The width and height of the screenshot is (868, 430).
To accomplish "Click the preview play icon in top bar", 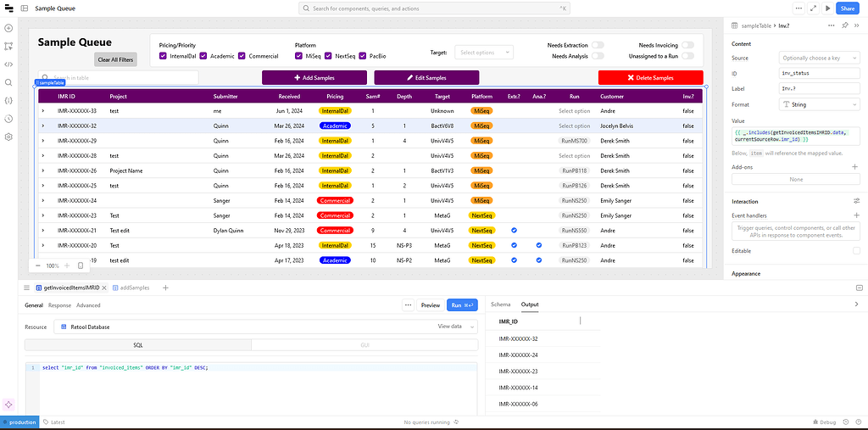I will coord(827,8).
